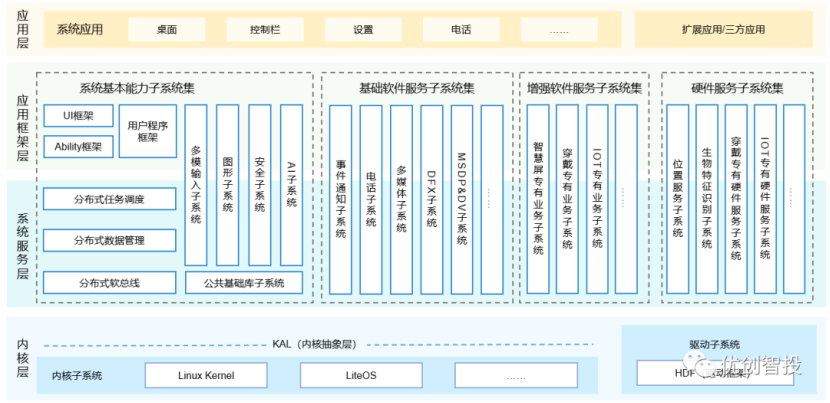Click the IOT专有硬件服务子系统 box
Viewport: 830px width, 403px height.
tap(765, 199)
